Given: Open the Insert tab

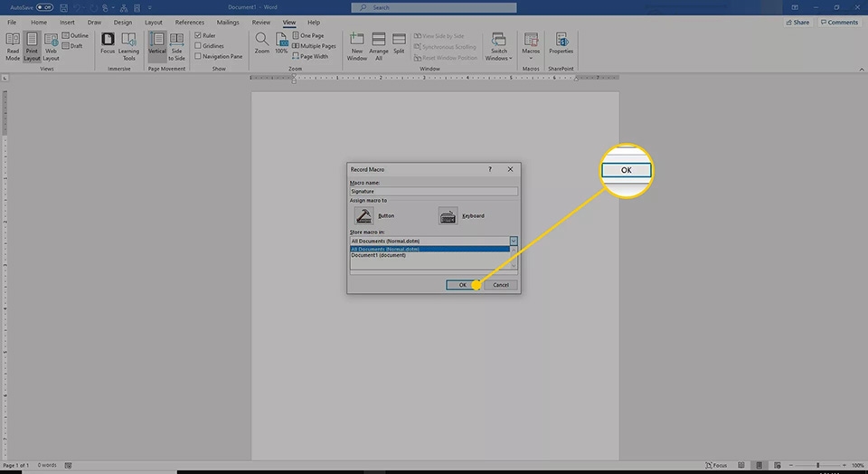Looking at the screenshot, I should point(67,23).
